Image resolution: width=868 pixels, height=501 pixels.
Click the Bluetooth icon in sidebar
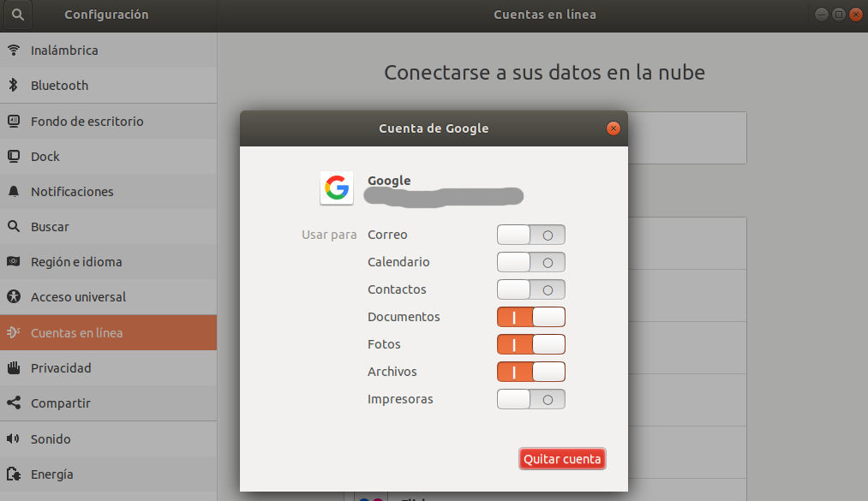14,85
